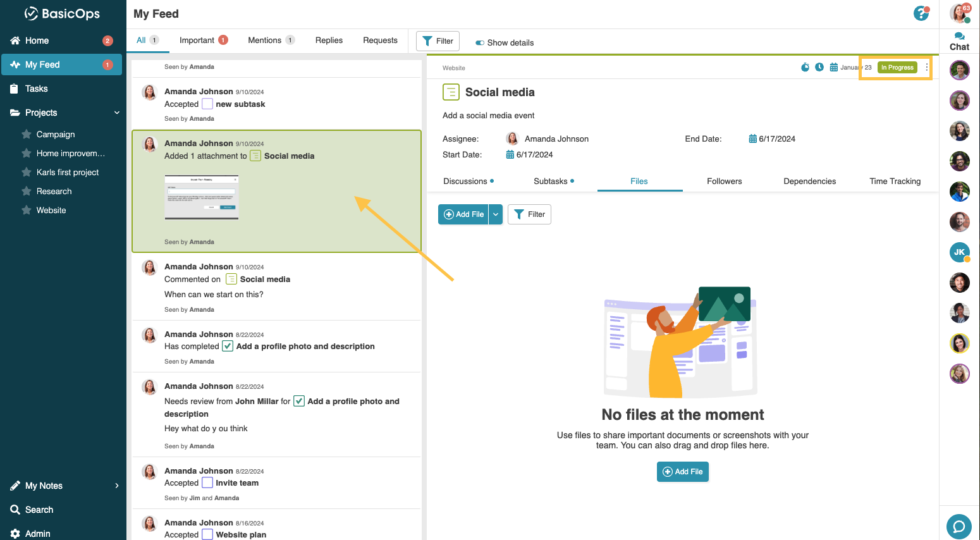Open the Add File dropdown arrow

coord(496,214)
